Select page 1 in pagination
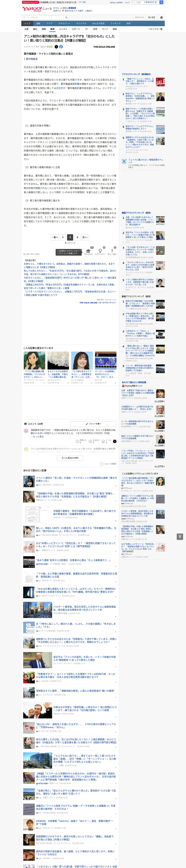Viewport: 186px width, 868px height. point(63,237)
